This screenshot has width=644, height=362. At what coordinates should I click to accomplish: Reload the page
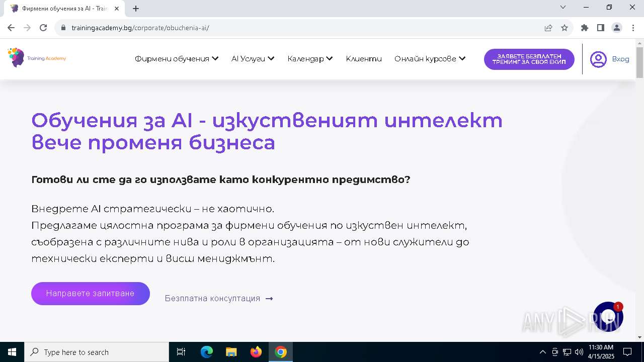(43, 28)
